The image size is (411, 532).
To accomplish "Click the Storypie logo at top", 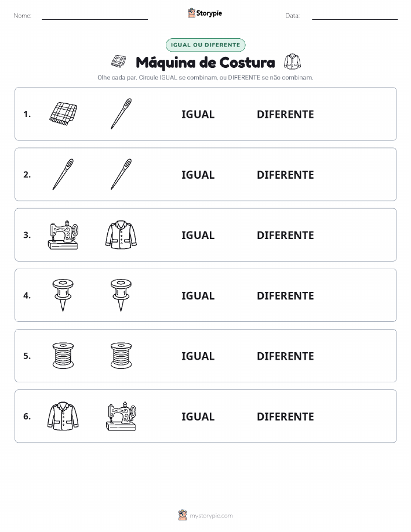I will [205, 13].
